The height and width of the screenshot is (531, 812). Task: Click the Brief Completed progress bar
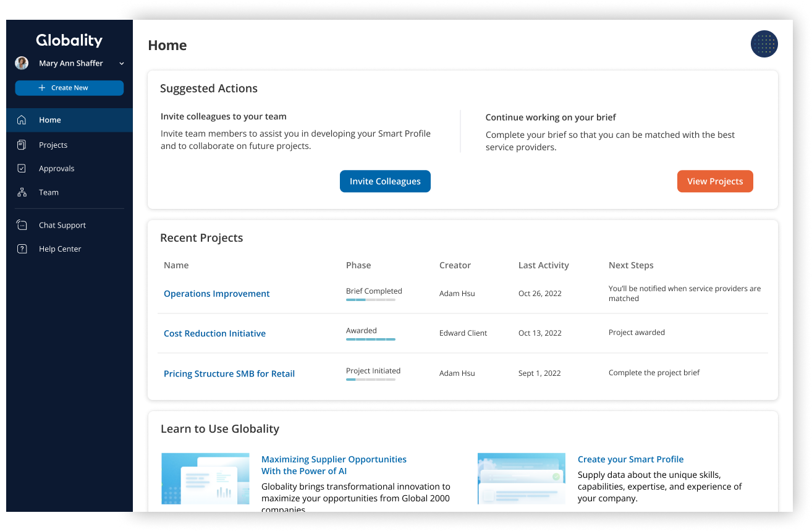[x=371, y=300]
